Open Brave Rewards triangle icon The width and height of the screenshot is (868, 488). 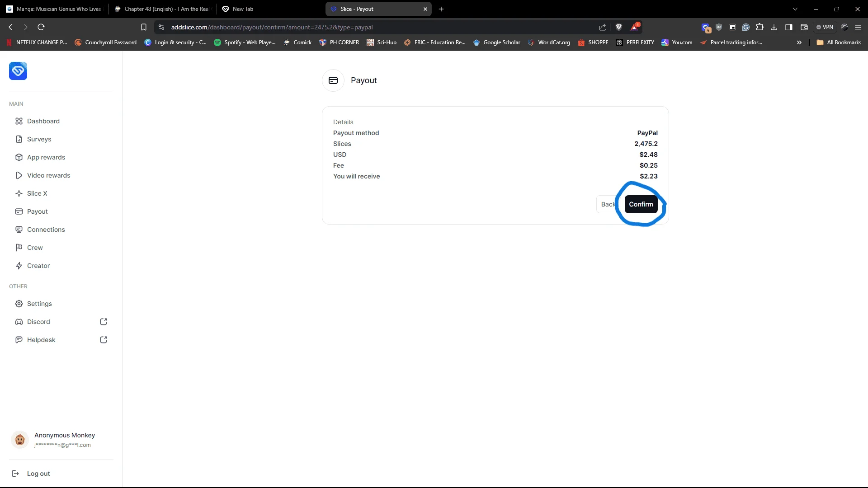click(634, 27)
